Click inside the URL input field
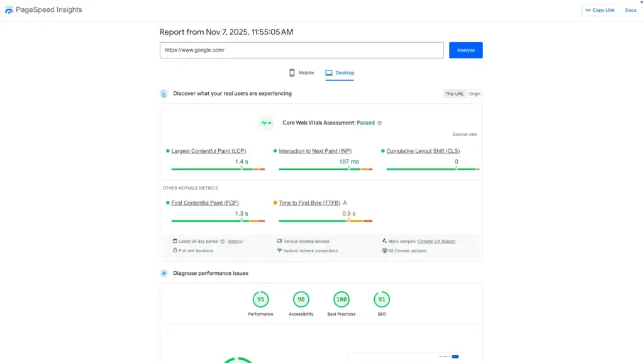644x363 pixels. [301, 50]
